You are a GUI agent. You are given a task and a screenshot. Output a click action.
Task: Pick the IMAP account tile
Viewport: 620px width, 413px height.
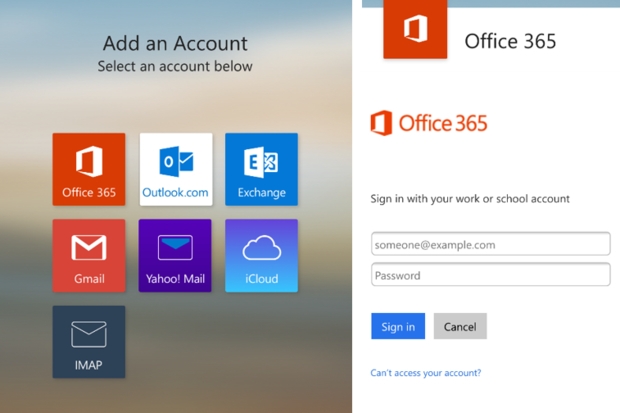point(89,342)
